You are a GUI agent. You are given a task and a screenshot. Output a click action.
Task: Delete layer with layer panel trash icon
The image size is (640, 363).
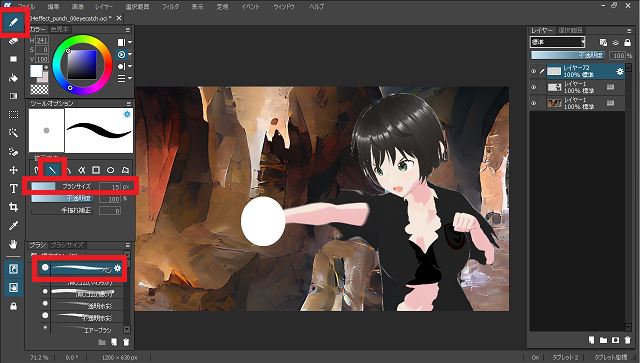pos(627,340)
